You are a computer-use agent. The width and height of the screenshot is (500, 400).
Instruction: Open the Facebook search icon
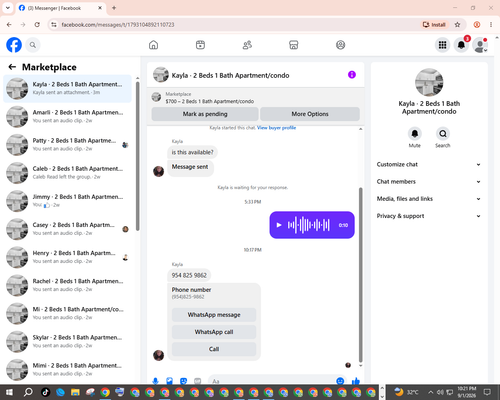[x=33, y=45]
